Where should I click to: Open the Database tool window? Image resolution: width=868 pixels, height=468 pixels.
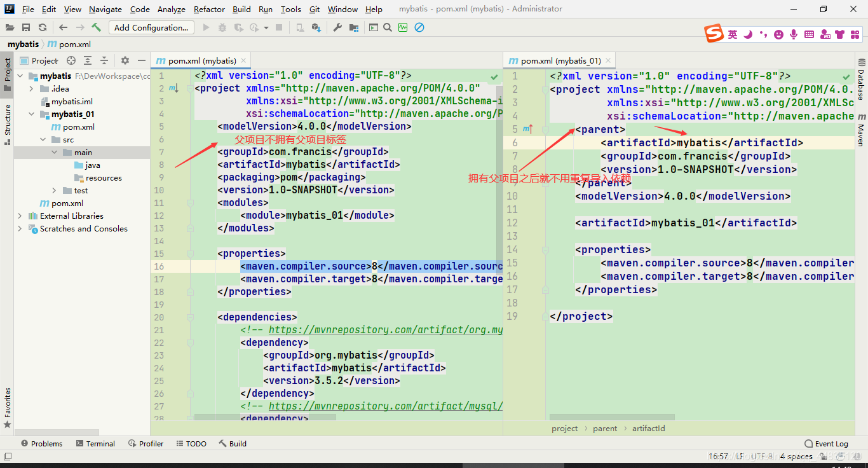[x=862, y=79]
